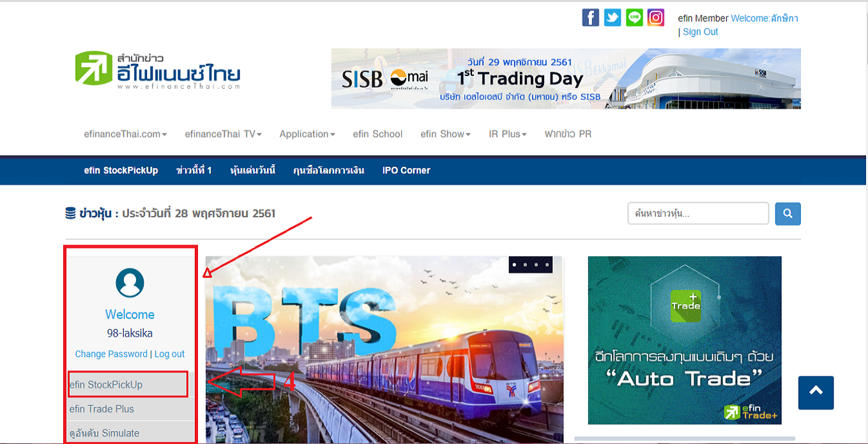Open the Auto Trade advertisement banner
This screenshot has height=444, width=868.
pos(685,341)
